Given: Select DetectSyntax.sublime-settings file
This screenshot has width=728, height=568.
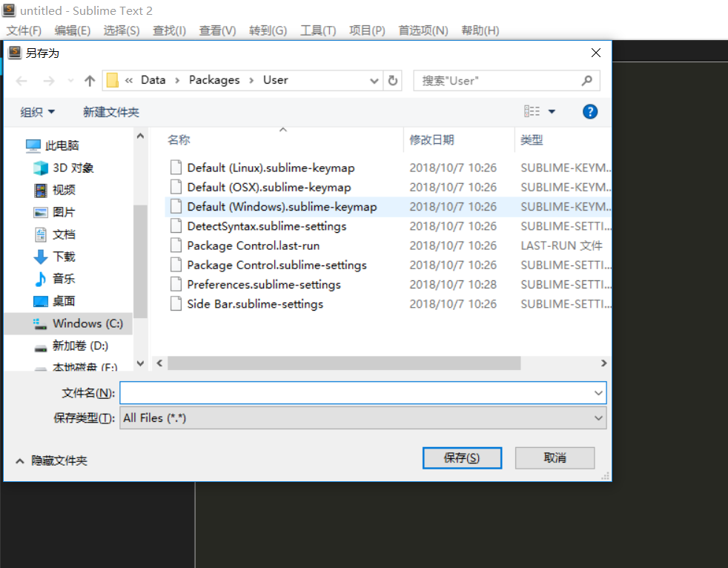Looking at the screenshot, I should point(266,226).
